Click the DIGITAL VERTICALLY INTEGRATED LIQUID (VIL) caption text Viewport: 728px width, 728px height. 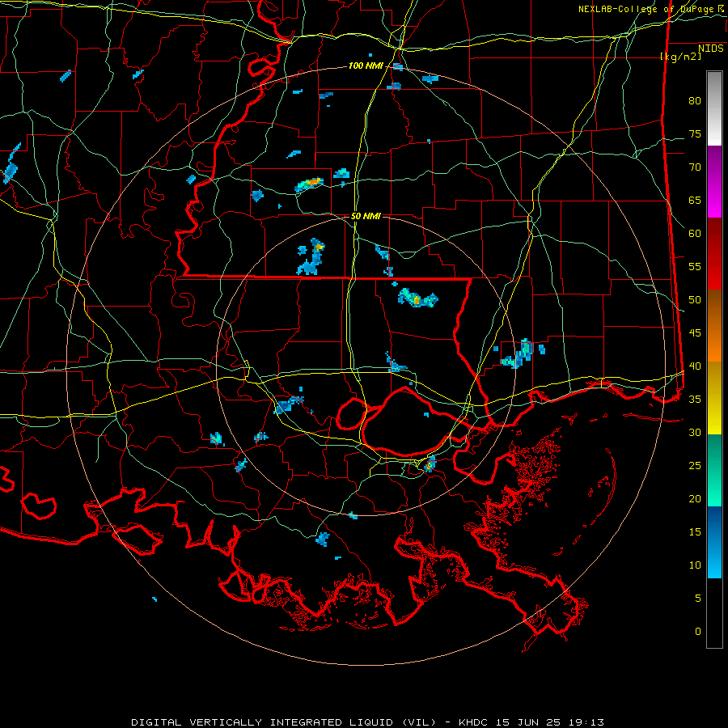coord(284,722)
